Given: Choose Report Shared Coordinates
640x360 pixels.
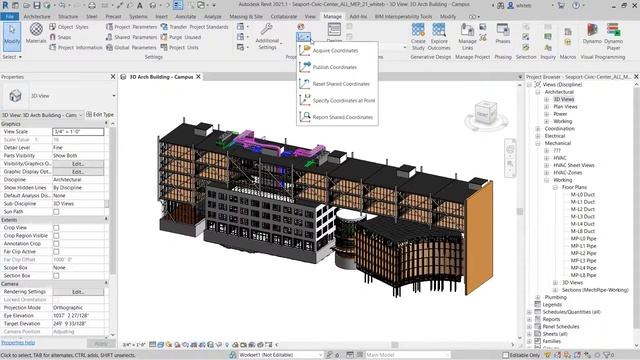Looking at the screenshot, I should click(337, 117).
